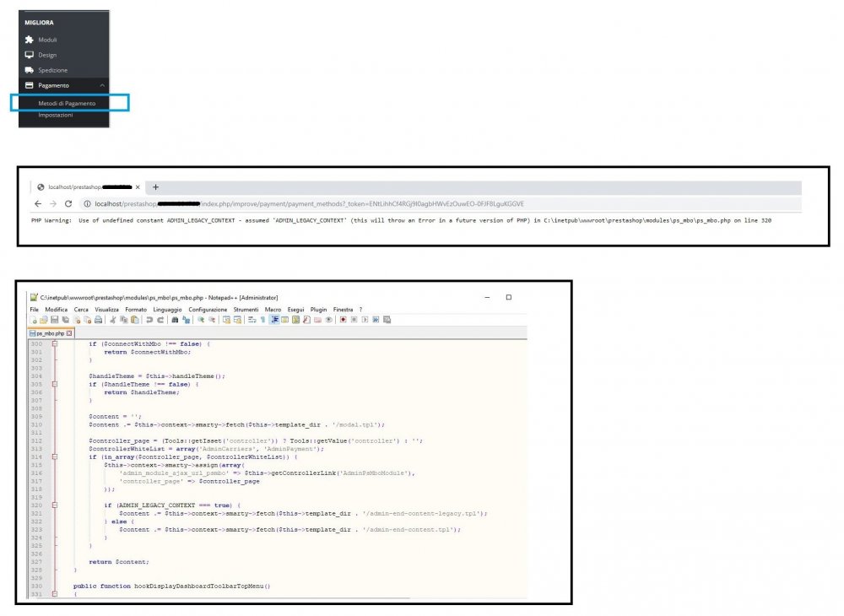
Task: Click the Undo arrow icon
Action: click(x=149, y=320)
